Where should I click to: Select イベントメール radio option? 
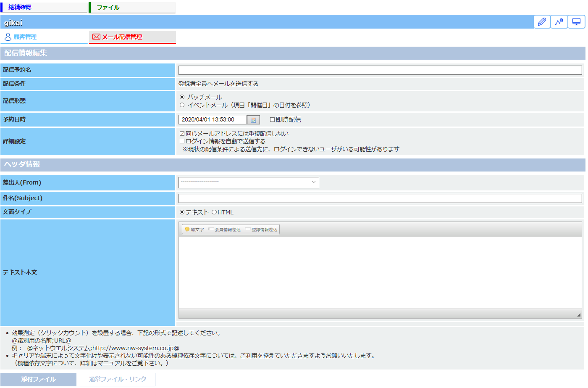click(x=182, y=105)
